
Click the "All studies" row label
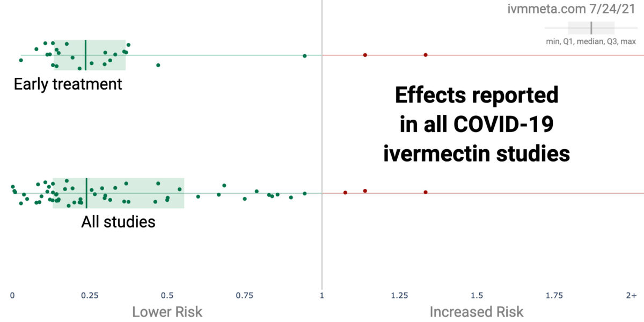click(x=118, y=221)
